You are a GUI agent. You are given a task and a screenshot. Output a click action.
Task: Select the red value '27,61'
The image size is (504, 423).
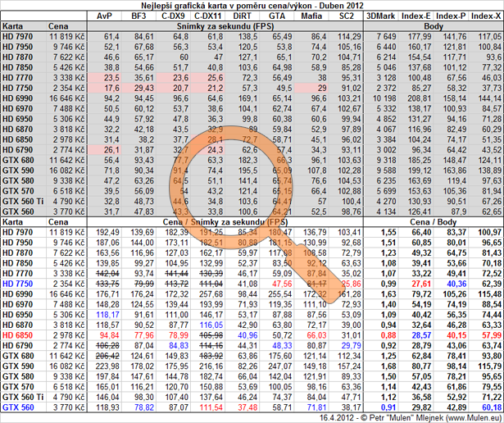[x=421, y=284]
